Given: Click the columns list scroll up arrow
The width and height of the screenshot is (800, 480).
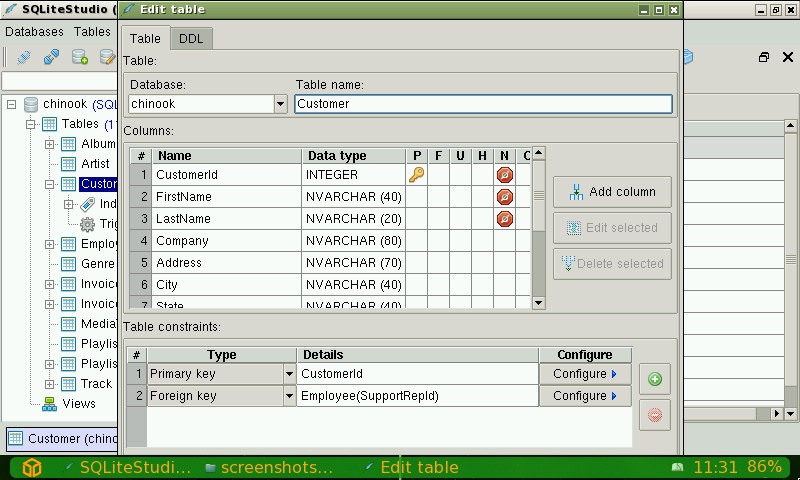Looking at the screenshot, I should tap(538, 153).
